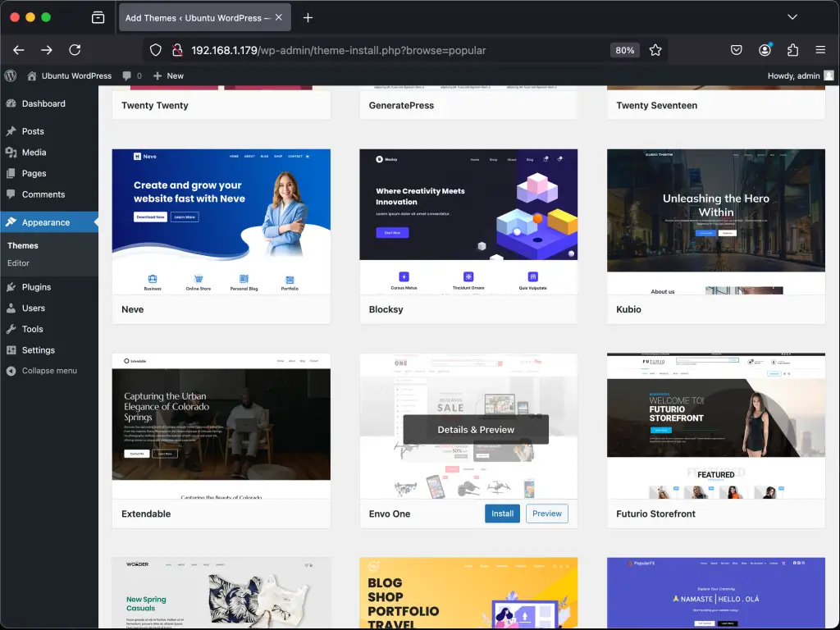The width and height of the screenshot is (840, 630).
Task: Open the Firefox extensions puzzle icon
Action: coord(792,50)
